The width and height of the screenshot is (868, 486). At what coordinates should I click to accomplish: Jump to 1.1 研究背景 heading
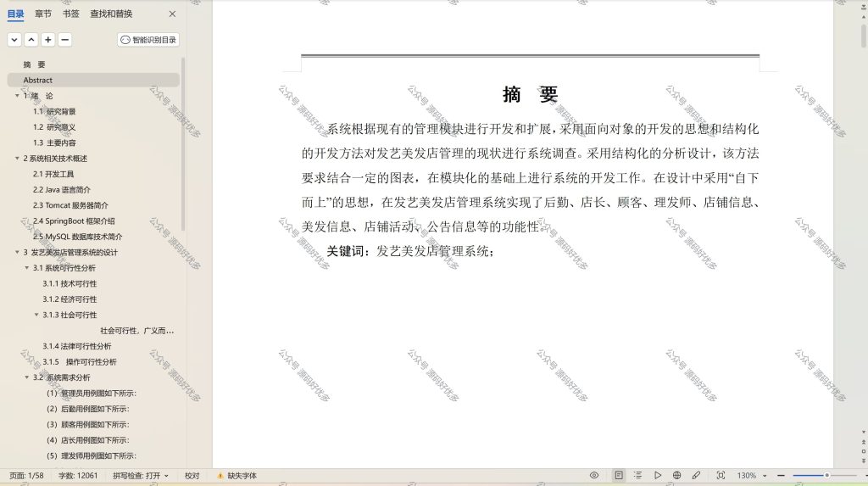[x=54, y=111]
